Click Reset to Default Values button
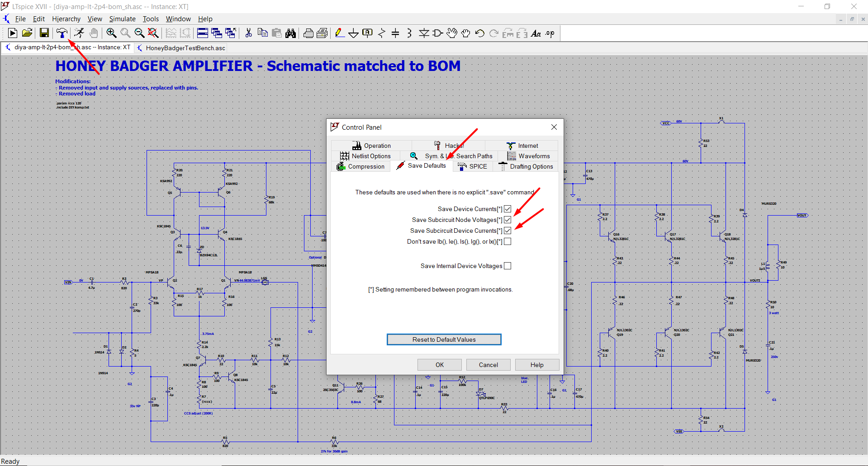The image size is (868, 466). (x=444, y=339)
